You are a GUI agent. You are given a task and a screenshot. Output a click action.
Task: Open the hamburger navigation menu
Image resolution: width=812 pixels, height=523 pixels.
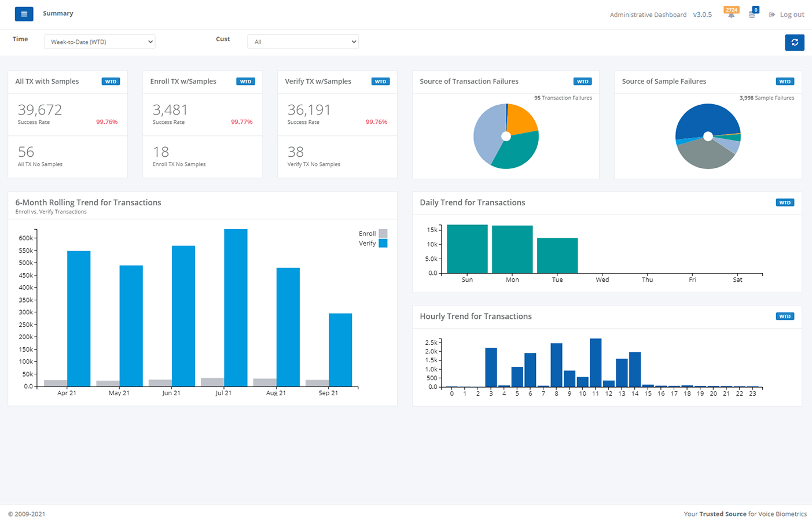coord(24,14)
